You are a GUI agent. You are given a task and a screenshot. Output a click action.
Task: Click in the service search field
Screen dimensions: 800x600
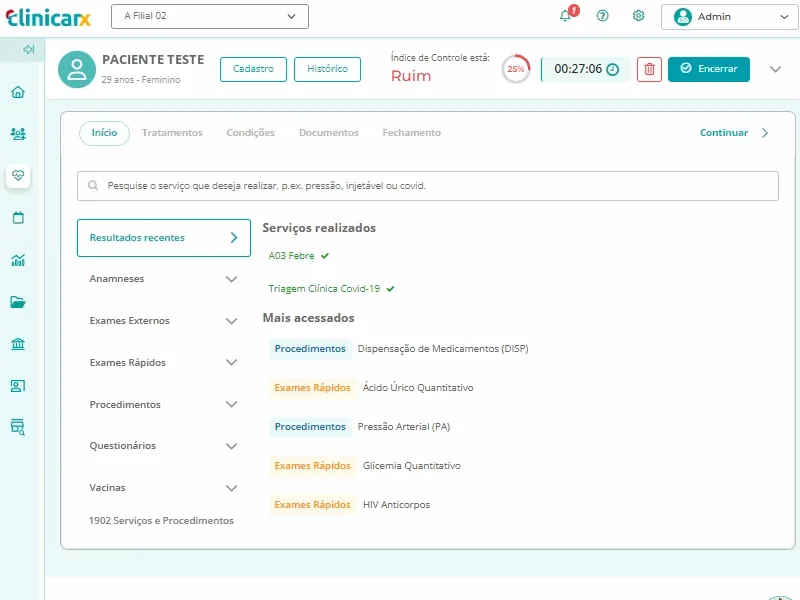coord(428,186)
